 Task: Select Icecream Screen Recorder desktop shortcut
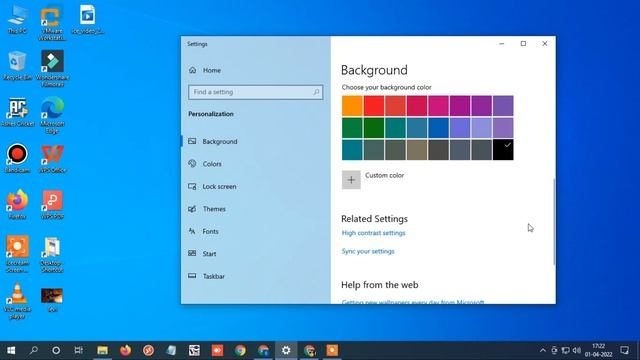coord(17,254)
